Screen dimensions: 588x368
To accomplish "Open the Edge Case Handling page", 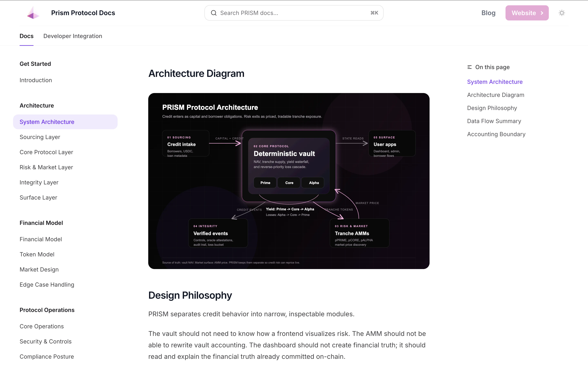I will click(47, 285).
